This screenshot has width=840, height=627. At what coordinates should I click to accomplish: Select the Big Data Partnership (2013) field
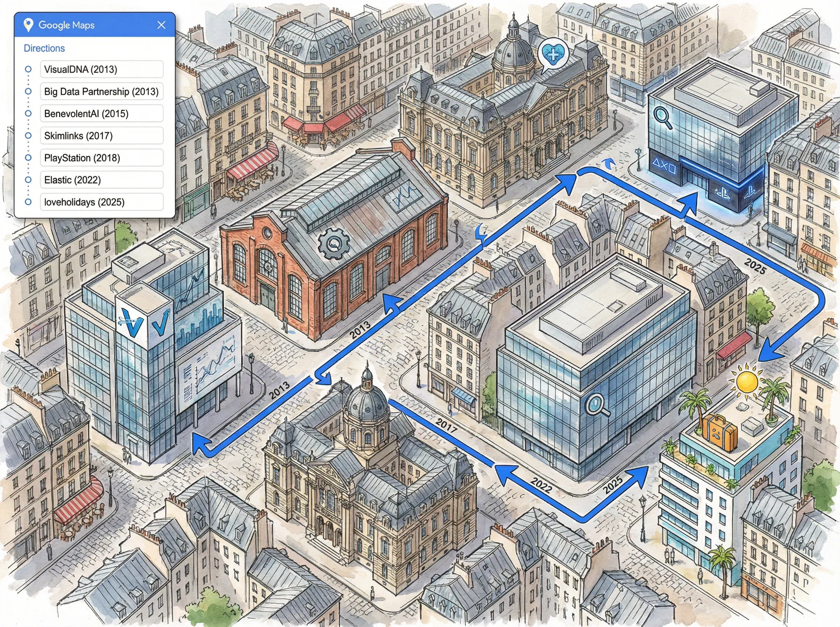(102, 91)
